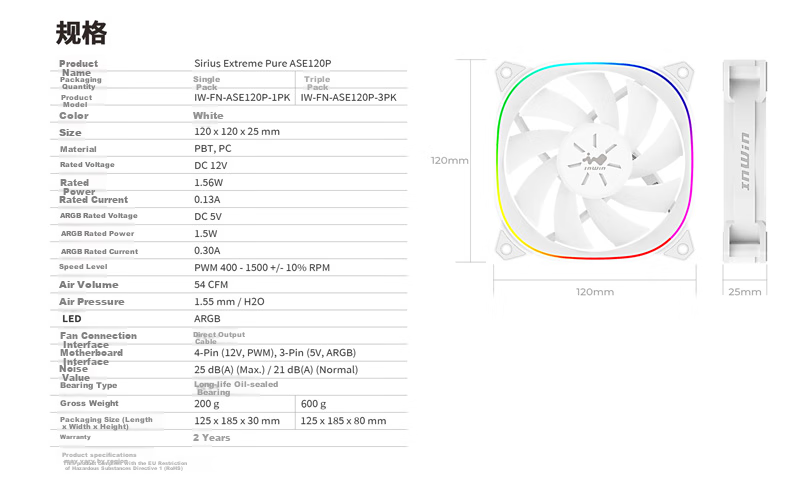Click the InWin logo on fan hub

pyautogui.click(x=595, y=162)
